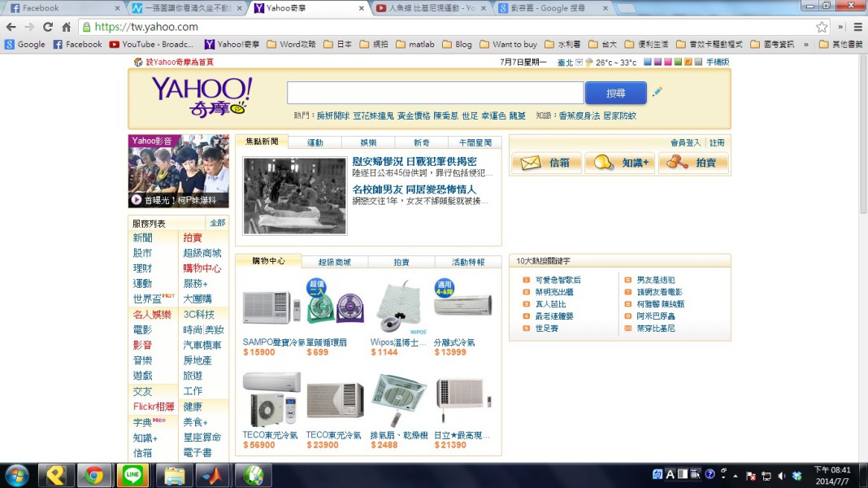Select the purple theme color swatch

(658, 62)
